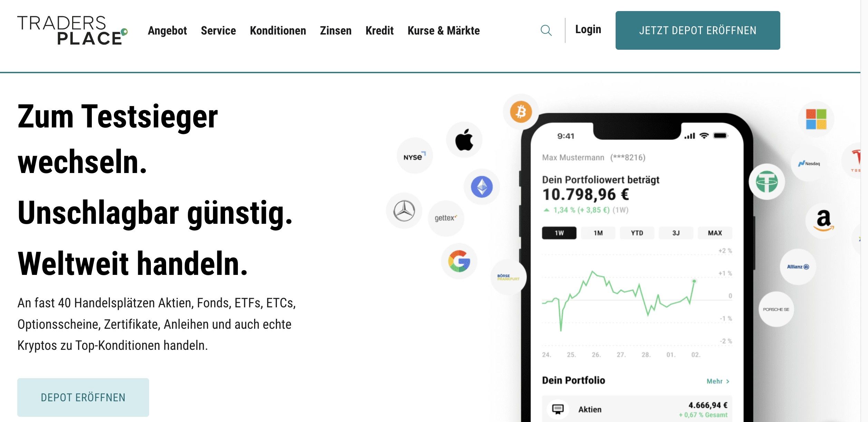Click the Google logo bubble

click(459, 261)
